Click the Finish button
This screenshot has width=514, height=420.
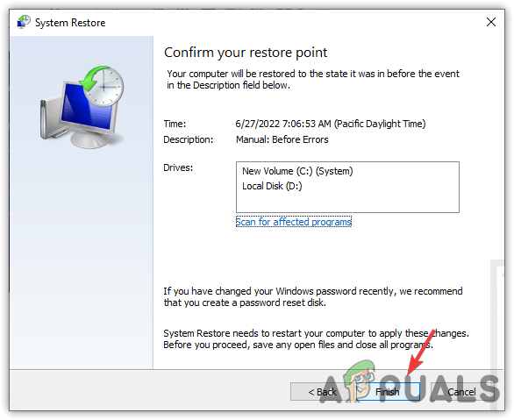pos(388,391)
